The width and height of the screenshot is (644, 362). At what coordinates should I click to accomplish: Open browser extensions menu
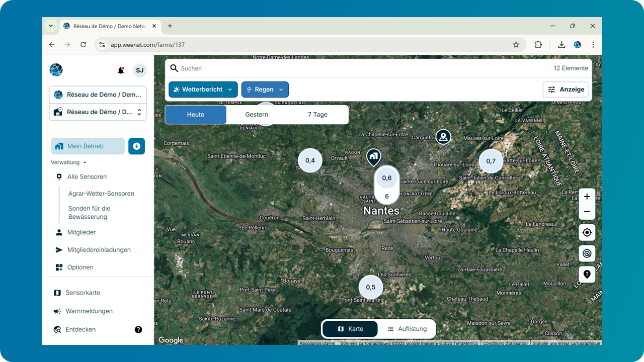click(x=538, y=45)
